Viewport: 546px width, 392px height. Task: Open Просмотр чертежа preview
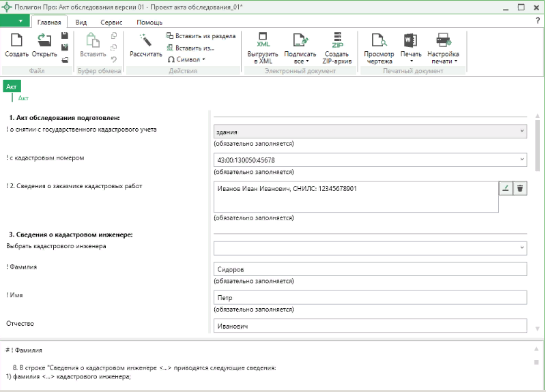click(379, 40)
